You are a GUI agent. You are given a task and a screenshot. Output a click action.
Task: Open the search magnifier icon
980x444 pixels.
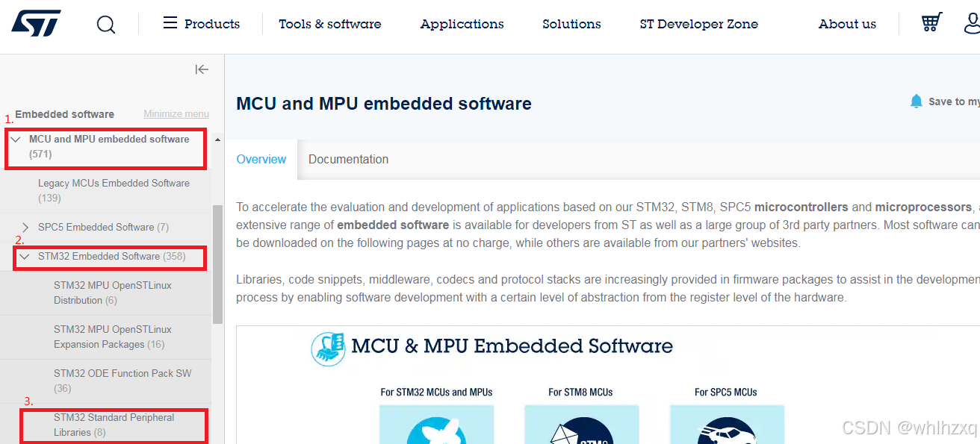105,24
